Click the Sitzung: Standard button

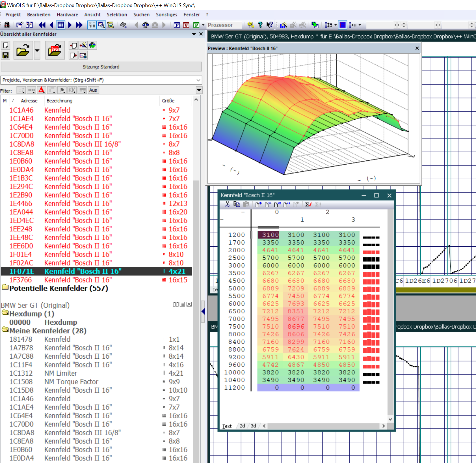(x=101, y=67)
